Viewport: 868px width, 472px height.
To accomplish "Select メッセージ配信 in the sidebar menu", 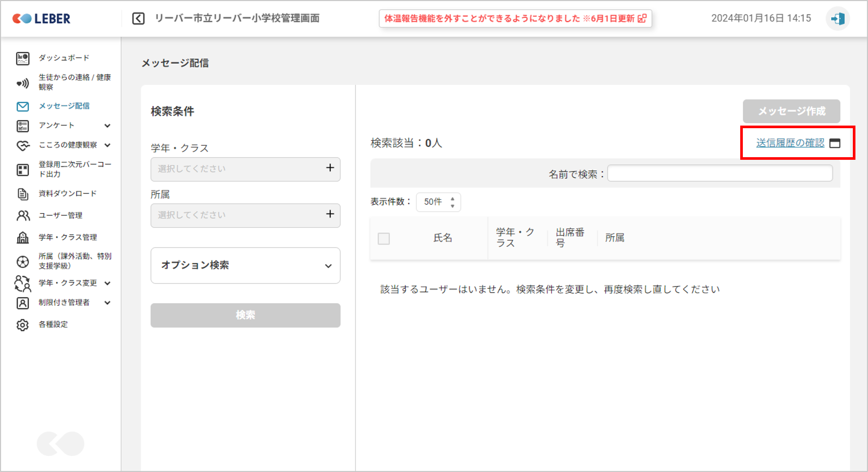I will pyautogui.click(x=64, y=106).
